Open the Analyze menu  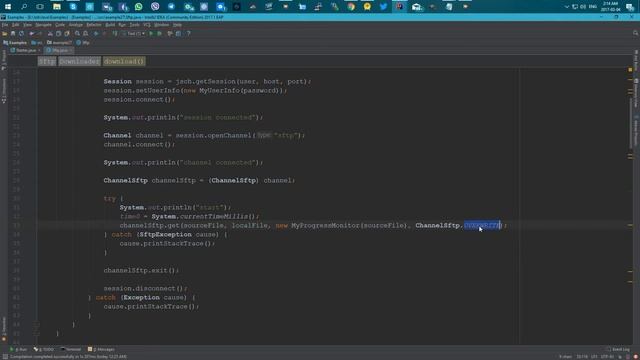(x=76, y=25)
